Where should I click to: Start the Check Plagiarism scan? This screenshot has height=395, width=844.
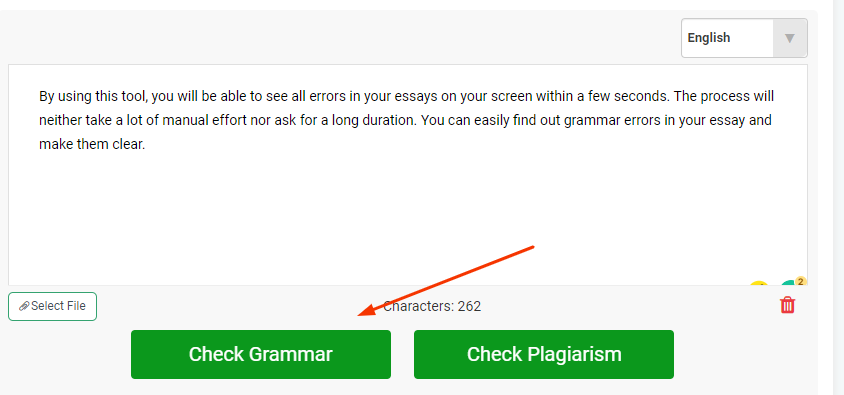[544, 354]
